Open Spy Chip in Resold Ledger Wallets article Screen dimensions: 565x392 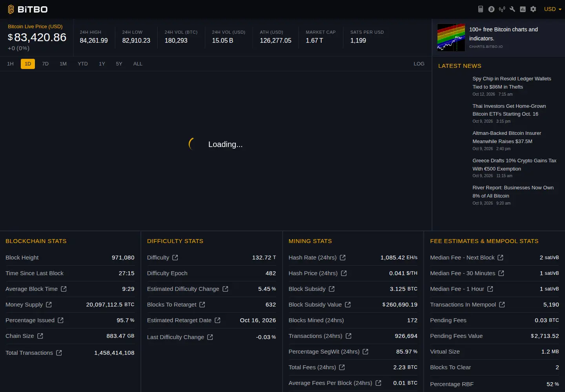512,83
